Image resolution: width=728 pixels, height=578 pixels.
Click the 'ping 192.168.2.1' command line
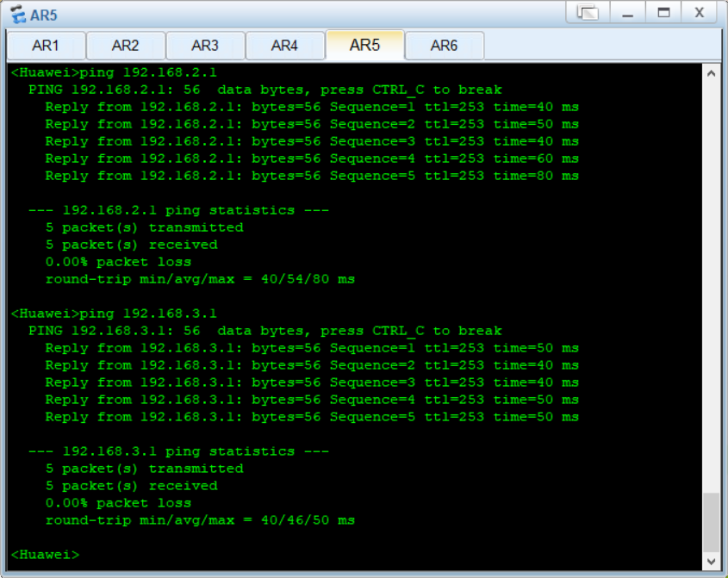point(114,73)
